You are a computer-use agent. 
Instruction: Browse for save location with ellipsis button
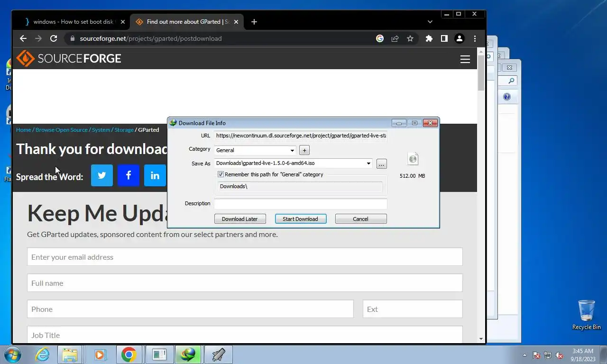382,164
